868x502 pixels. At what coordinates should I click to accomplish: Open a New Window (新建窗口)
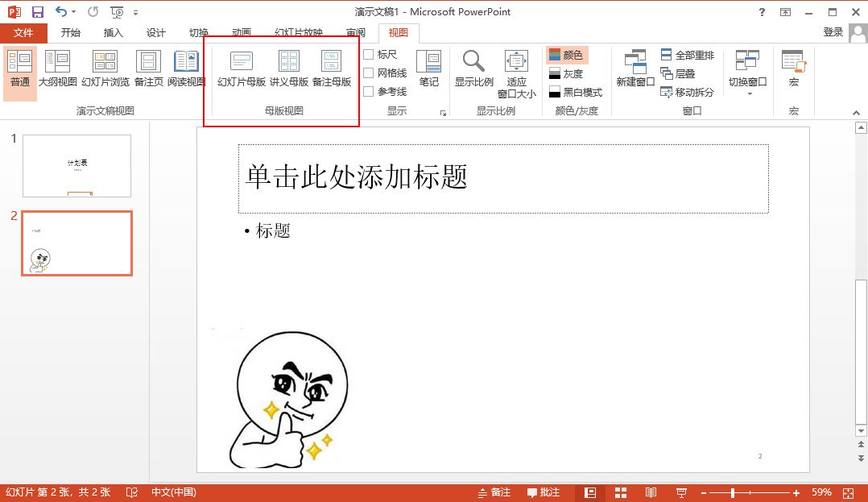(x=635, y=68)
